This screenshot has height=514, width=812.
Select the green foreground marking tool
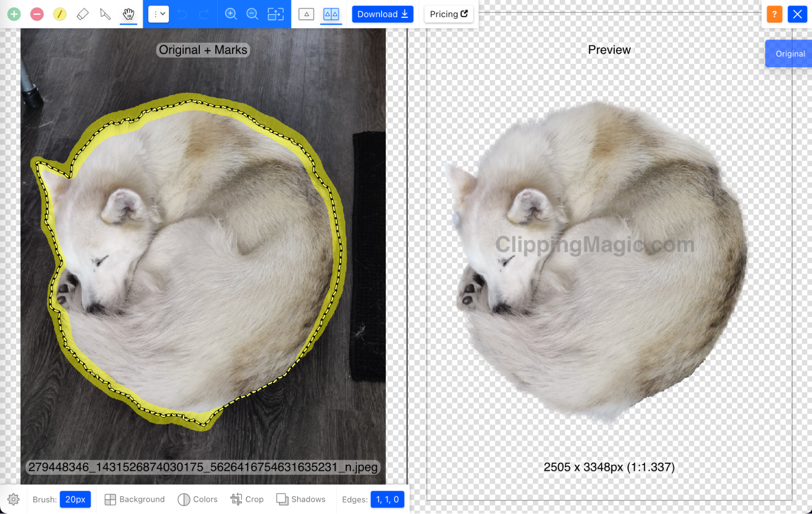14,14
